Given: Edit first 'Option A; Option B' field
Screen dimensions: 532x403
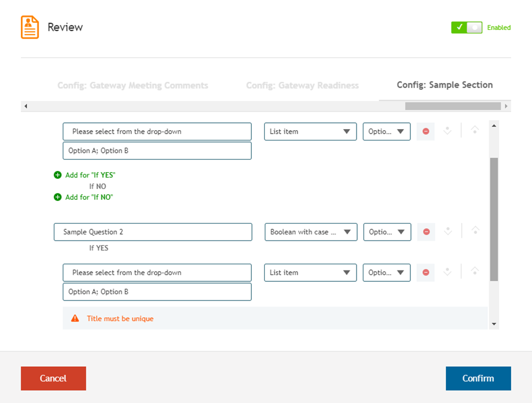Looking at the screenshot, I should (x=157, y=151).
